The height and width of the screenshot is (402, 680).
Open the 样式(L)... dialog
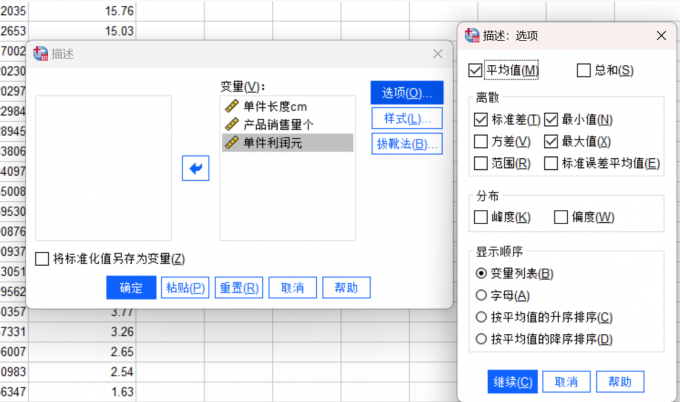(x=407, y=118)
